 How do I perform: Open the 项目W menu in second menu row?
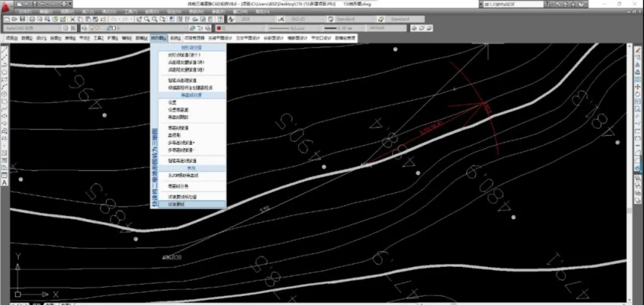pos(11,38)
